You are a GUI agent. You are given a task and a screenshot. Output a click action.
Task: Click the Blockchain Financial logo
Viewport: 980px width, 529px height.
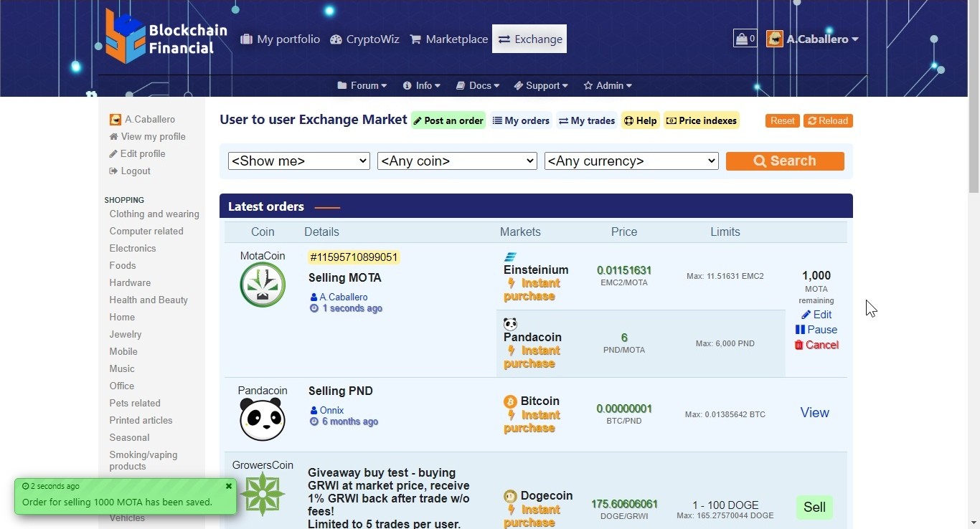[166, 37]
